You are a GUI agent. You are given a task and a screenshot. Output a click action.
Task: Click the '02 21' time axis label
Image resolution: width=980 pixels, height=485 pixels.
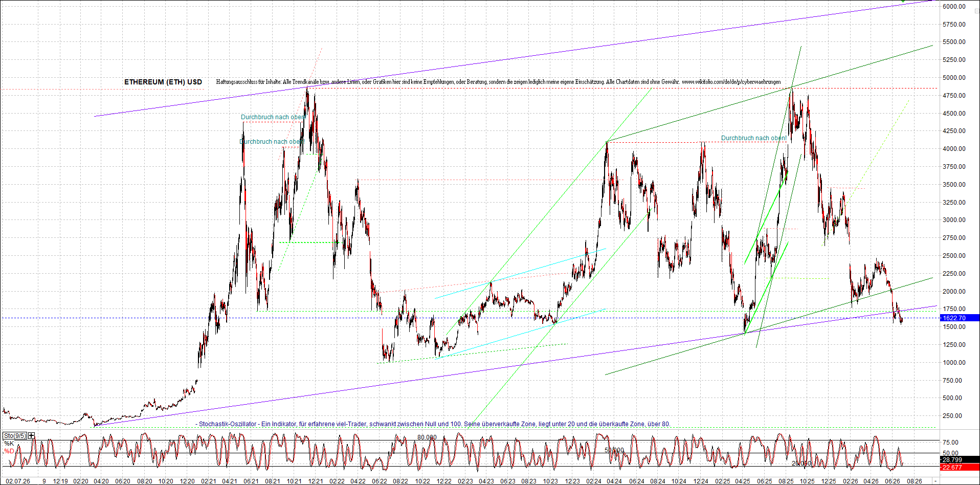pyautogui.click(x=208, y=481)
